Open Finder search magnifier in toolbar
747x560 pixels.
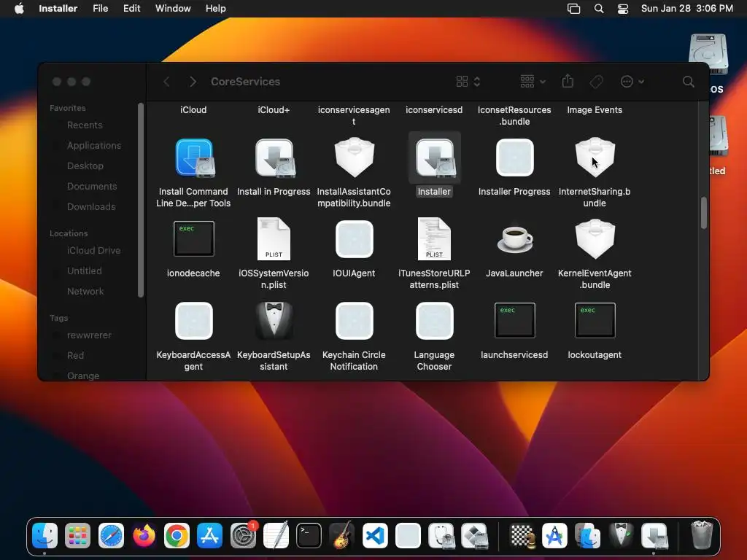[688, 82]
